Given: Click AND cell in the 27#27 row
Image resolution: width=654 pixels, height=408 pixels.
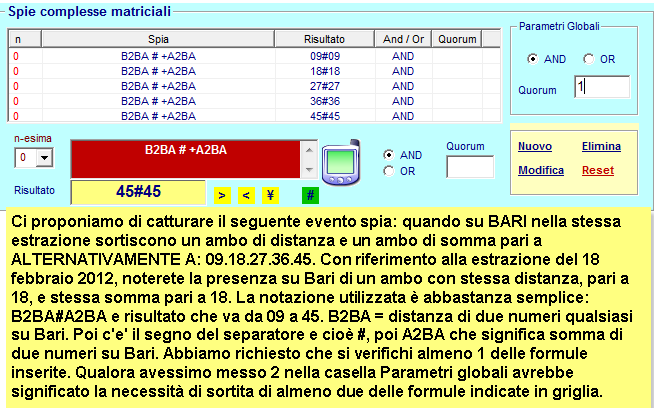Looking at the screenshot, I should coord(403,86).
